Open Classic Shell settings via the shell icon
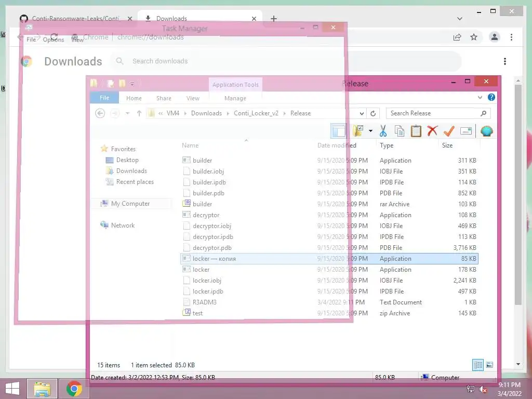The image size is (532, 399). tap(486, 131)
